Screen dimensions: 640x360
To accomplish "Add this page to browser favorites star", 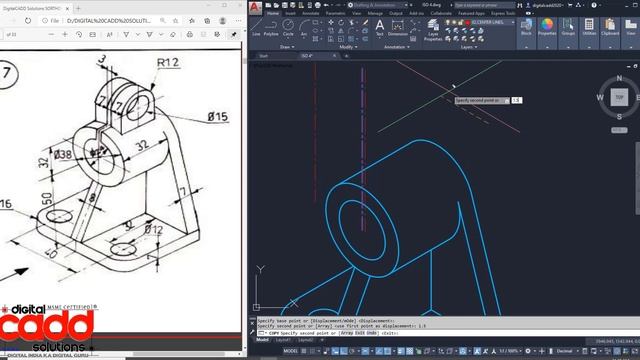I will (176, 20).
